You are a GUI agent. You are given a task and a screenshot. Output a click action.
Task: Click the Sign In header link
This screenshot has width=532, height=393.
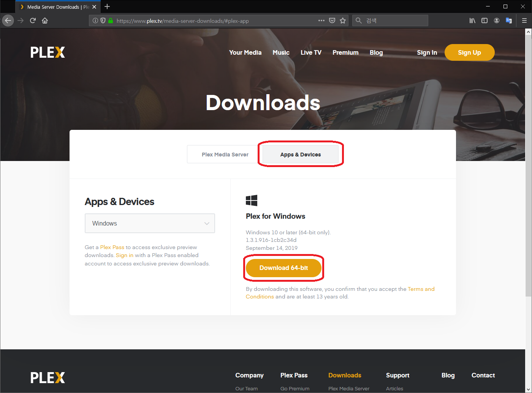427,52
